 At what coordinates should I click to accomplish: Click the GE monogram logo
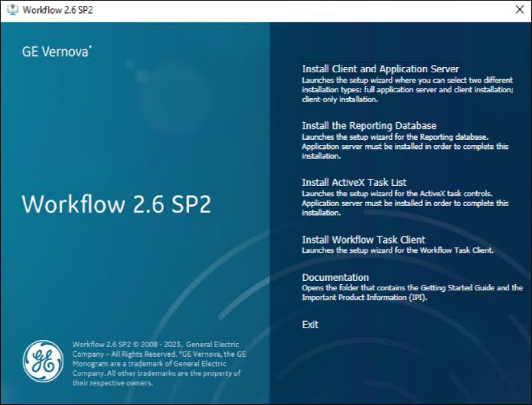click(43, 361)
